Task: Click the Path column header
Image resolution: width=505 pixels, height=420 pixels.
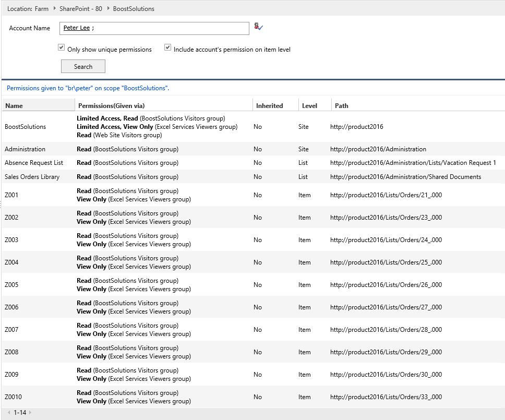Action: (x=342, y=106)
